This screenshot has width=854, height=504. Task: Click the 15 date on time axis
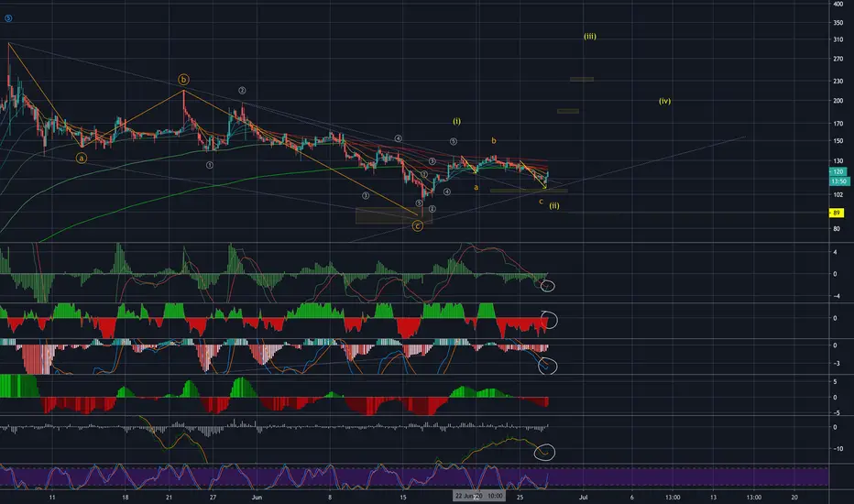pyautogui.click(x=403, y=497)
